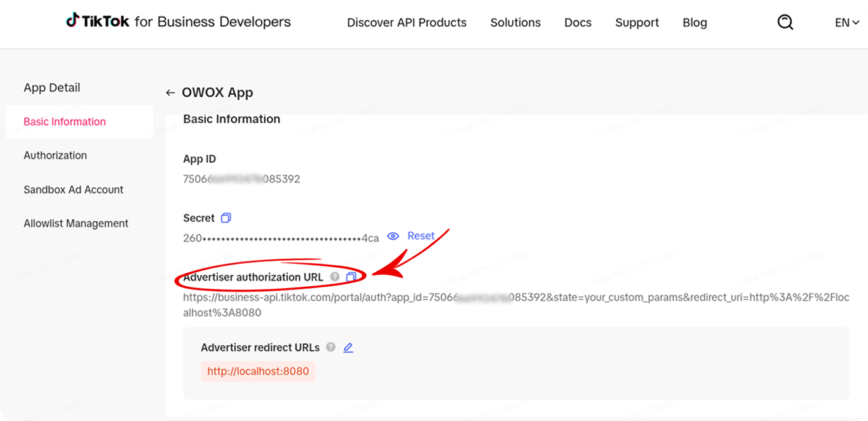The height and width of the screenshot is (421, 868).
Task: Copy the Secret with its copy icon
Action: [226, 218]
